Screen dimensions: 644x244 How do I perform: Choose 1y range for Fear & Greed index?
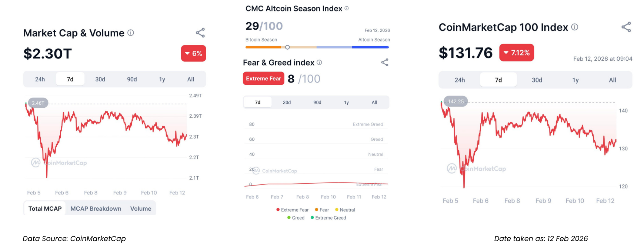[346, 103]
